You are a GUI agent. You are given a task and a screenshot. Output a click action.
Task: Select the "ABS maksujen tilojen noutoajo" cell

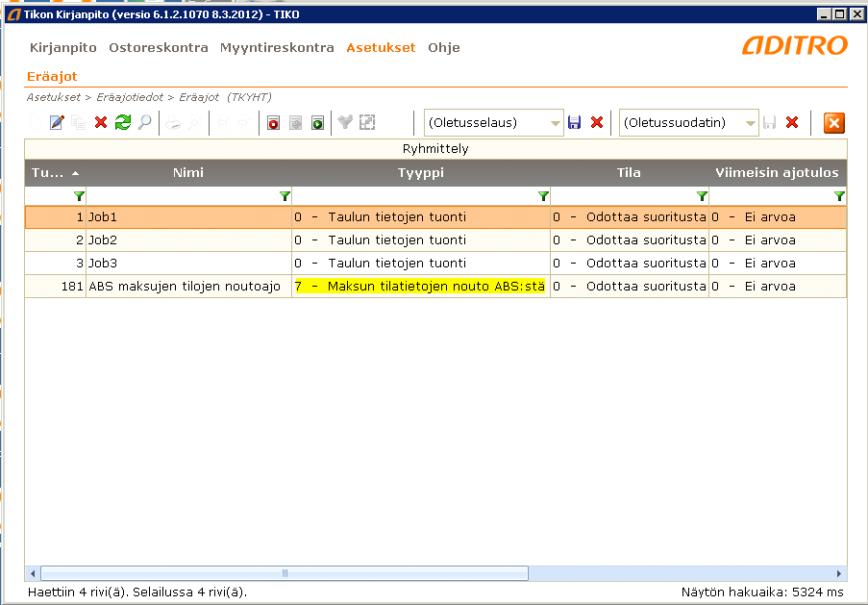coord(188,287)
